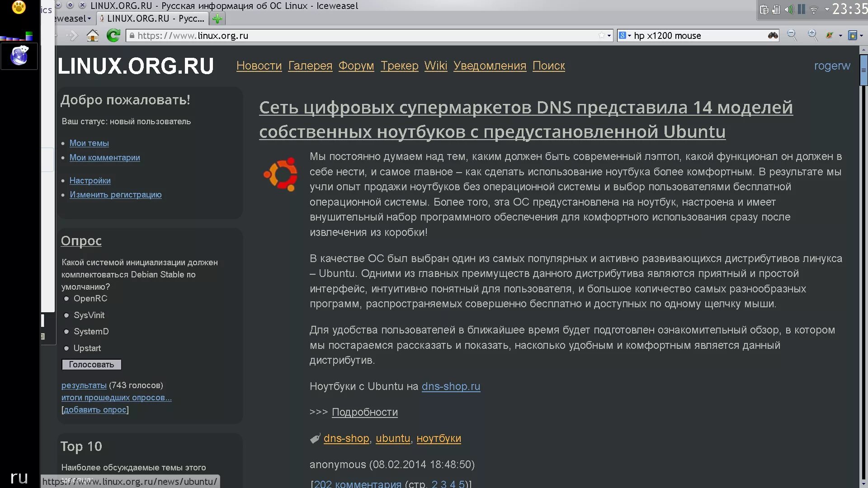Click the Greasemonkey-style addon icon
Image resolution: width=868 pixels, height=488 pixels.
tap(830, 35)
